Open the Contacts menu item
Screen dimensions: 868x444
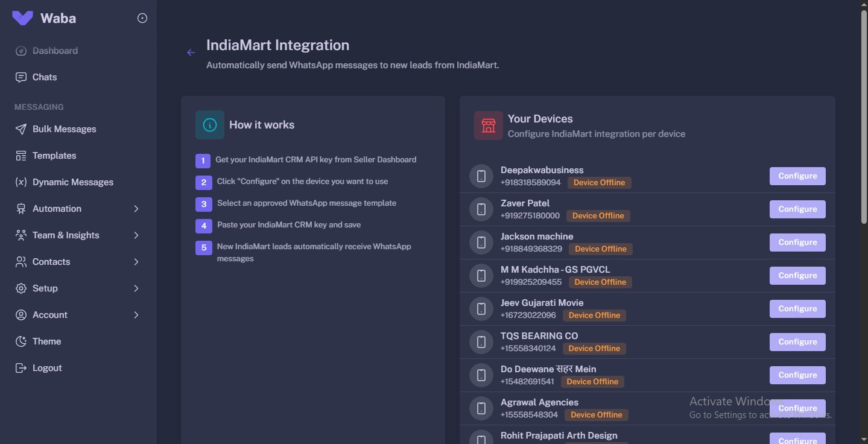(x=51, y=261)
